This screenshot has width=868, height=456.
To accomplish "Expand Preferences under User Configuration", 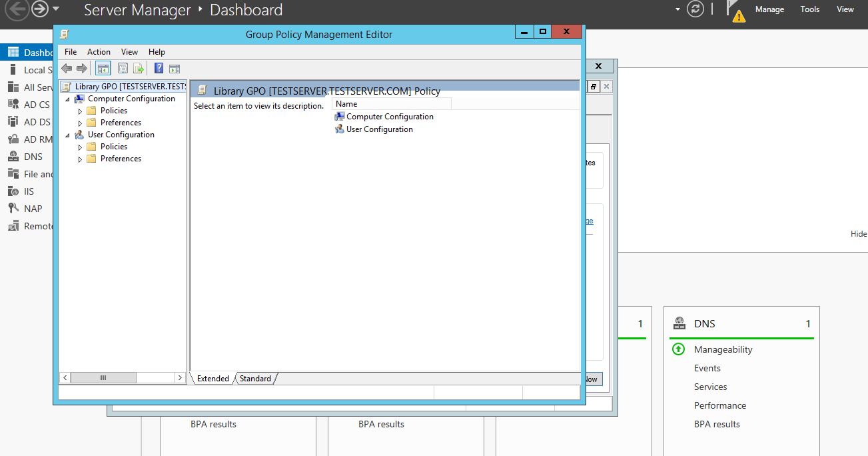I will [x=81, y=159].
